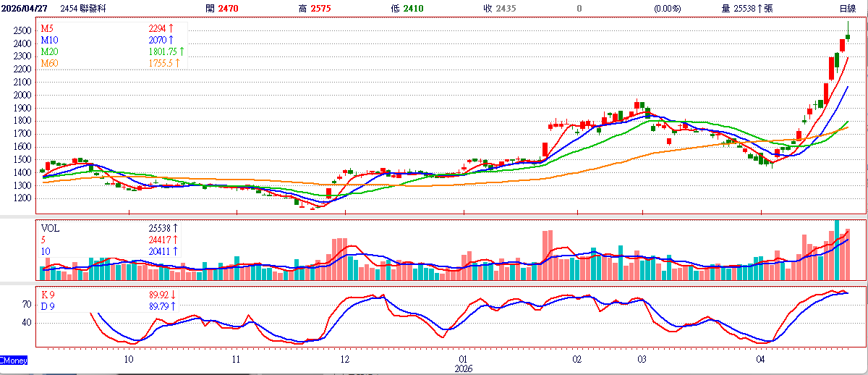Click the up arrow beside VOL 25538
Image resolution: width=868 pixels, height=375 pixels.
tap(174, 227)
